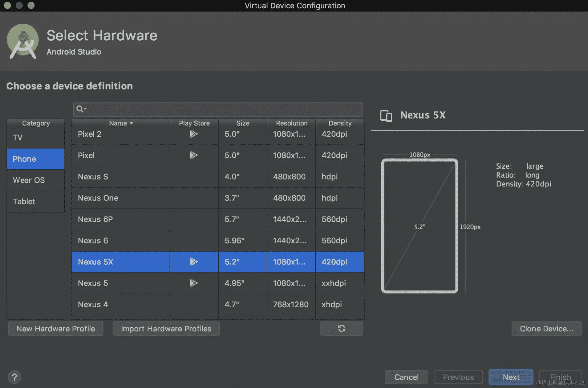The height and width of the screenshot is (388, 588).
Task: Select the Nexus One device name
Action: (98, 198)
